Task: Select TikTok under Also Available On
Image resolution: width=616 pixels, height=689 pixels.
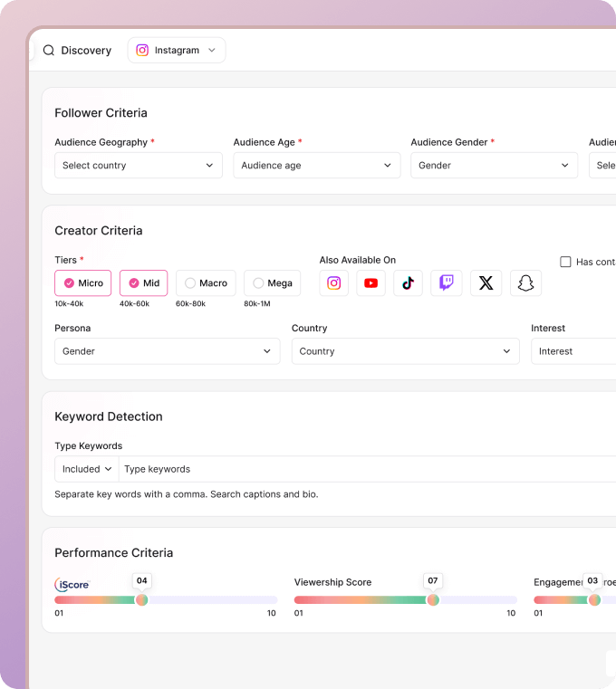Action: coord(408,283)
